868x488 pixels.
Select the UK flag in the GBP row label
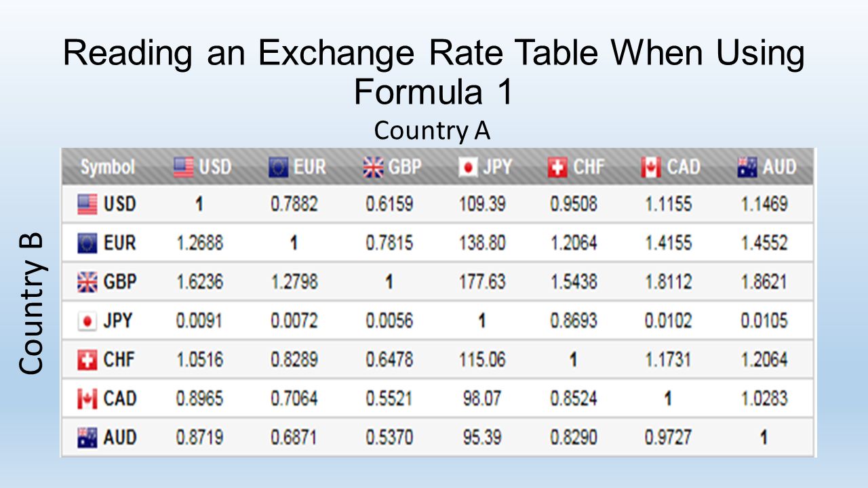[x=87, y=281]
